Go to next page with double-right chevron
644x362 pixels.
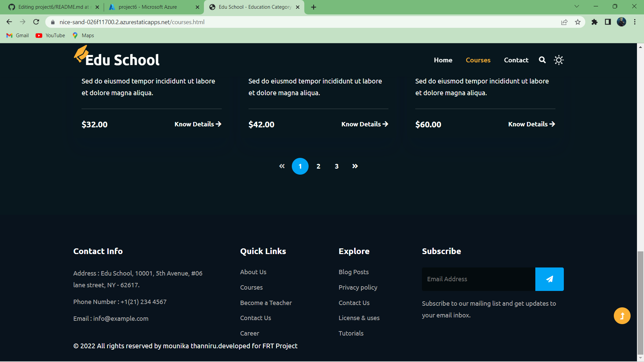click(x=355, y=166)
